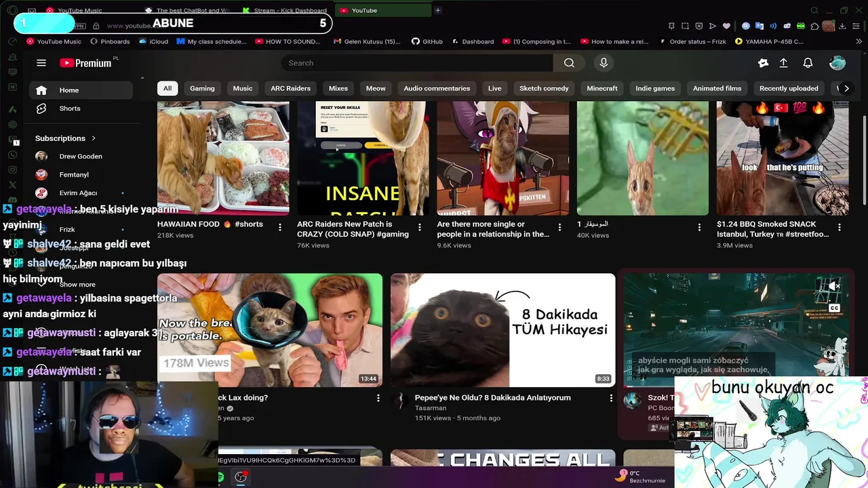The width and height of the screenshot is (868, 488).
Task: Select the ARC Raiders filter chip
Action: click(x=290, y=88)
